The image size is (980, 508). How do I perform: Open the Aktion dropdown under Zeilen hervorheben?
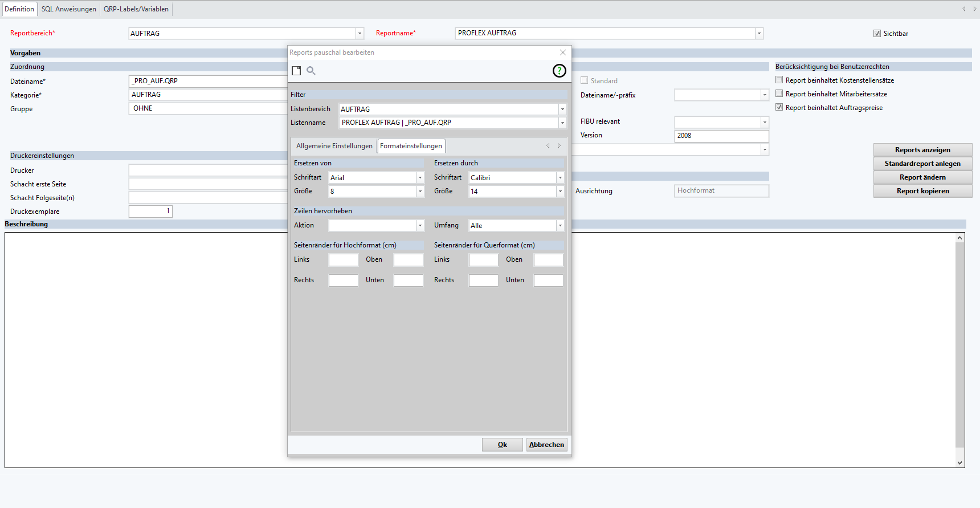click(420, 226)
